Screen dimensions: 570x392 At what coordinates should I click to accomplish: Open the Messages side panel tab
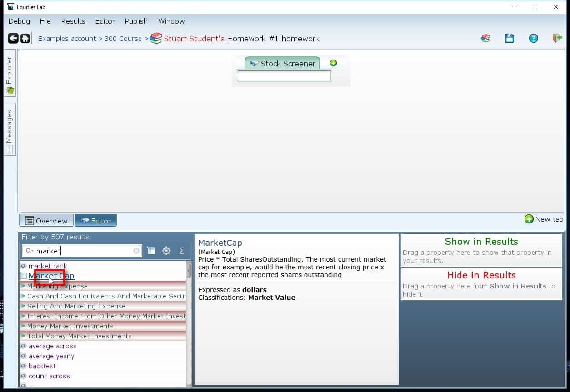(10, 129)
